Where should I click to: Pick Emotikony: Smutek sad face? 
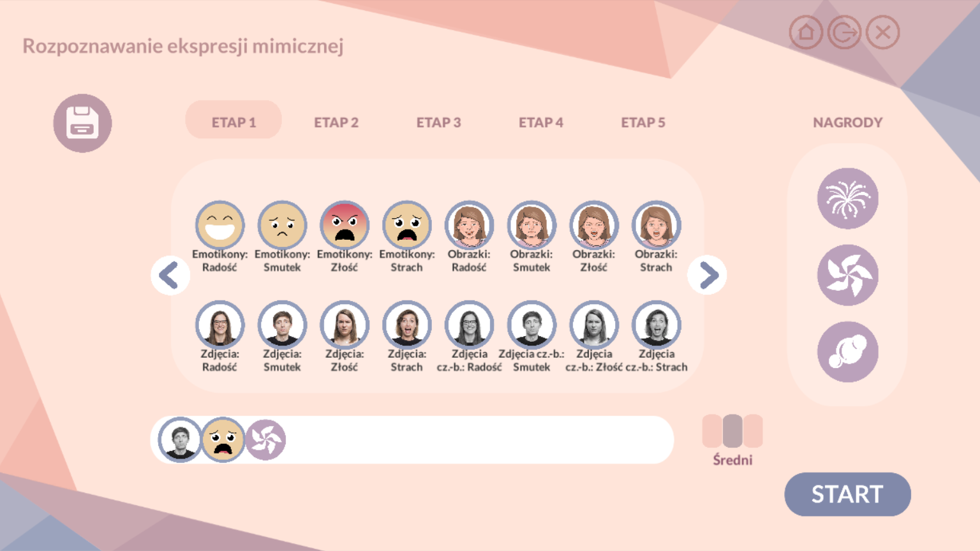(282, 226)
